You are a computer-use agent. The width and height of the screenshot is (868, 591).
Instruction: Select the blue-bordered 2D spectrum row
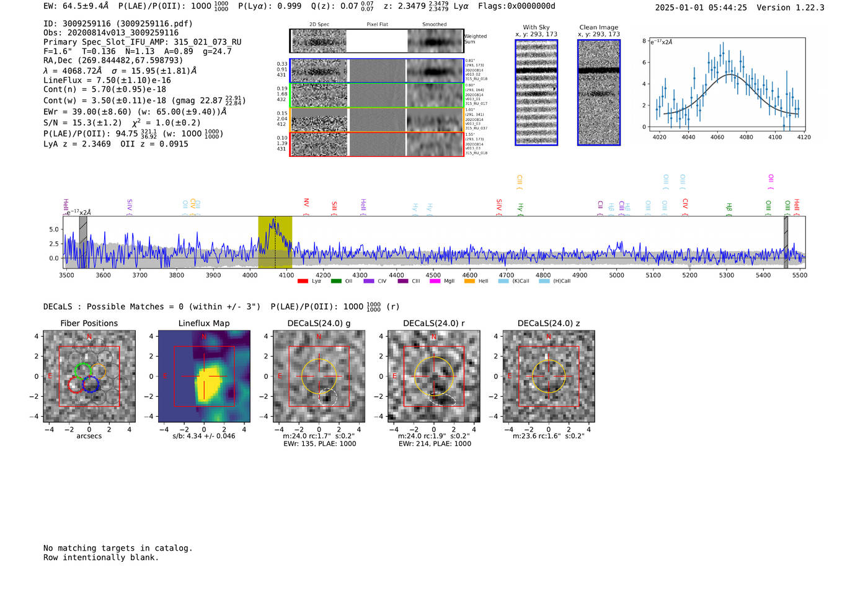377,71
